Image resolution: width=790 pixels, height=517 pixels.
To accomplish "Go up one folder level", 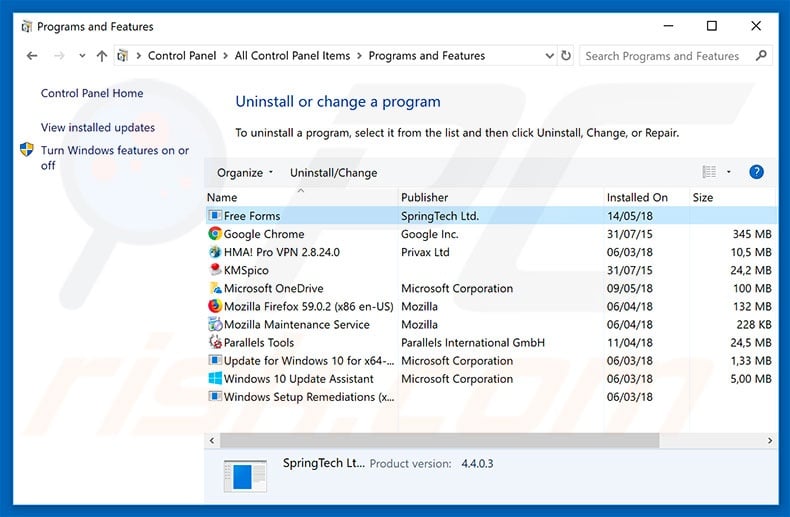I will click(102, 55).
